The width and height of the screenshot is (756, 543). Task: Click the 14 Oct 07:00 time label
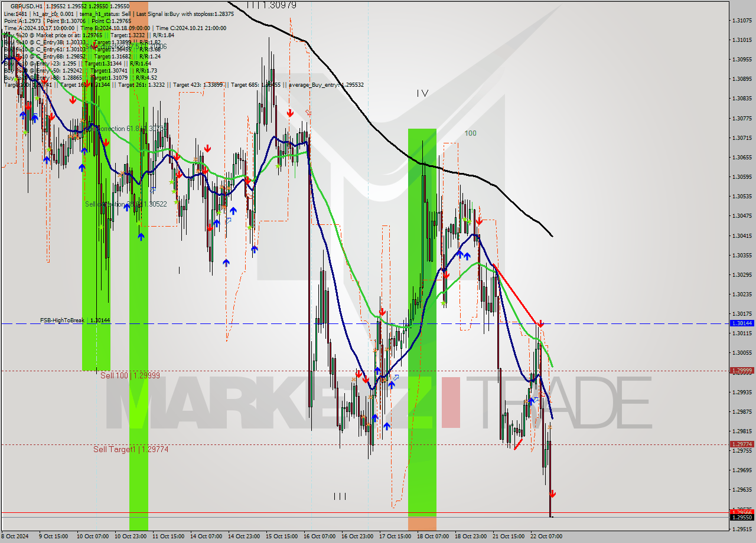206,537
